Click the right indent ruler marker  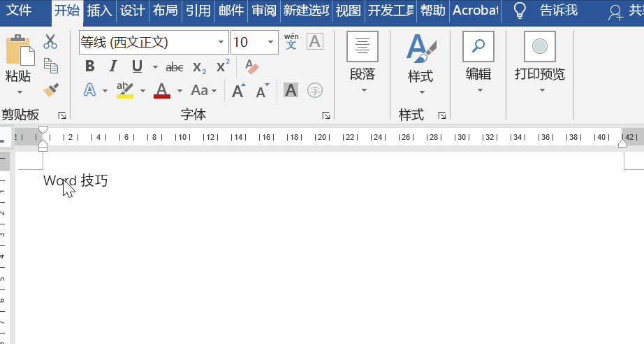point(622,143)
